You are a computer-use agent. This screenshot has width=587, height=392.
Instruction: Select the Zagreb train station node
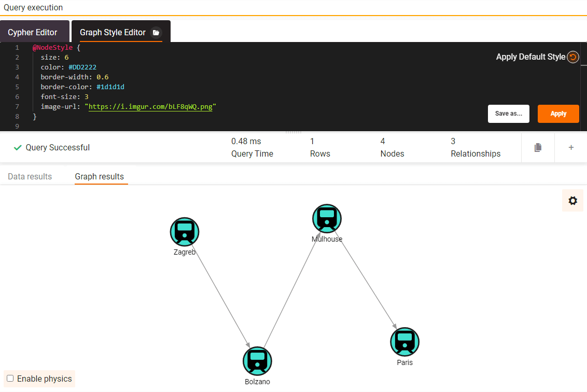[x=185, y=232]
